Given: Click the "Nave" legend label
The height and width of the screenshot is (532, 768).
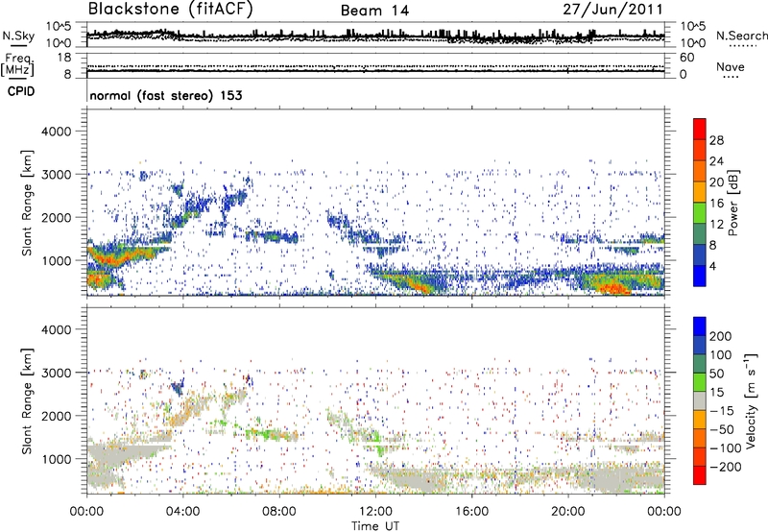Looking at the screenshot, I should 731,66.
